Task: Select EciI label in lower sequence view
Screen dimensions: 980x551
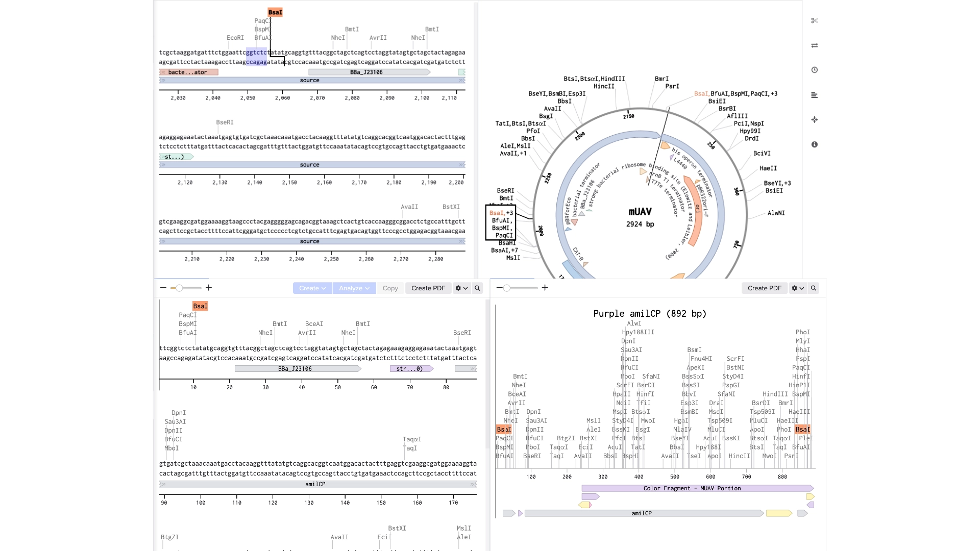Action: [x=384, y=537]
